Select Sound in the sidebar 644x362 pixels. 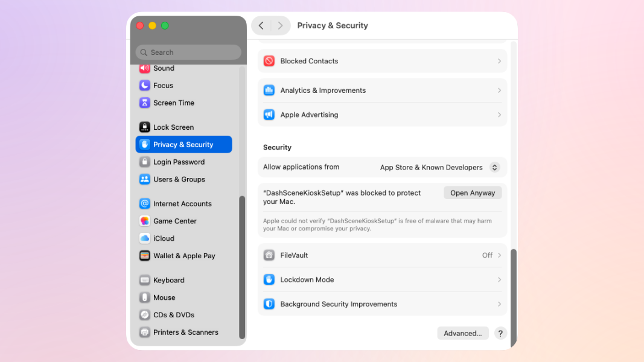point(183,68)
